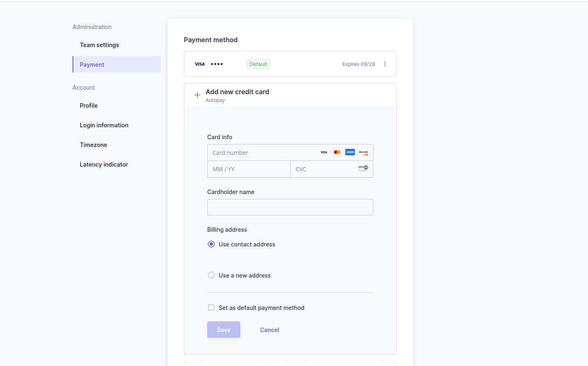588x366 pixels.
Task: Click the Discover icon in card field
Action: [x=363, y=152]
